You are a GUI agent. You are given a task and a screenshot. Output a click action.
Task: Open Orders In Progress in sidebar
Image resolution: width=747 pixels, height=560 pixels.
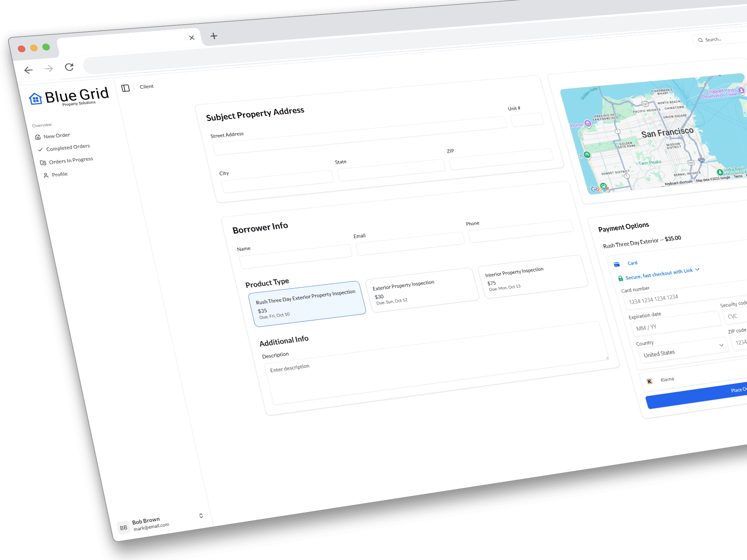coord(71,161)
